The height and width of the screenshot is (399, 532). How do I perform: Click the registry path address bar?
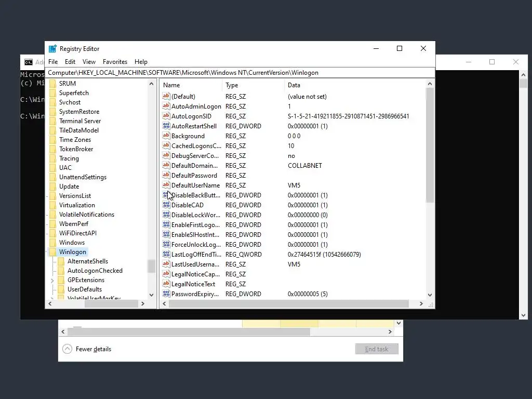pos(240,73)
